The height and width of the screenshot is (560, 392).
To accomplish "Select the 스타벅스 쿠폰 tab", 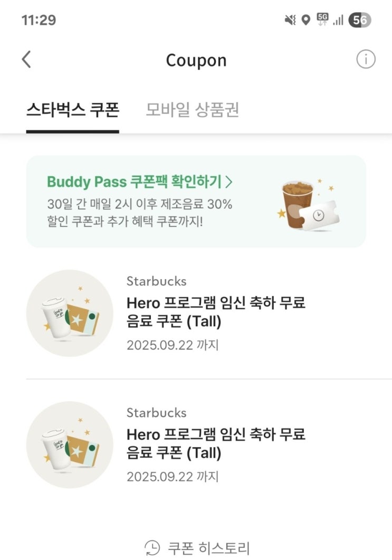I will [73, 110].
